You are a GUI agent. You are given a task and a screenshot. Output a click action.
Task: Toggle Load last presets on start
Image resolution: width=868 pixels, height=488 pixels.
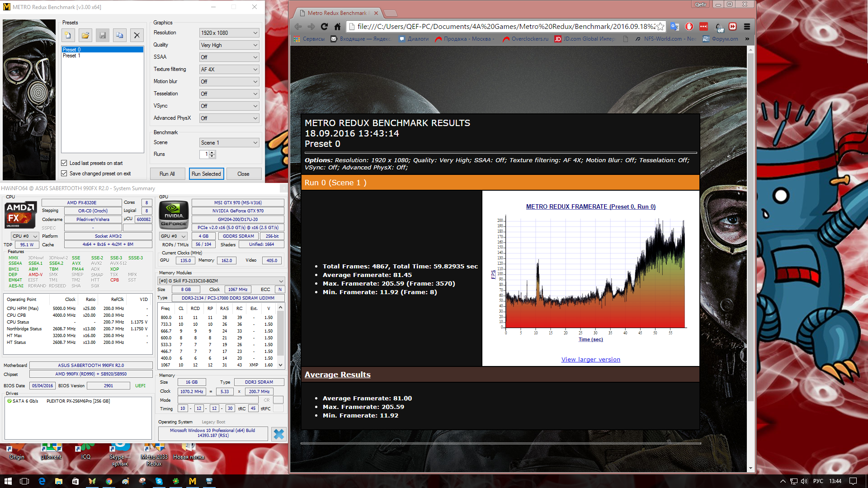64,163
